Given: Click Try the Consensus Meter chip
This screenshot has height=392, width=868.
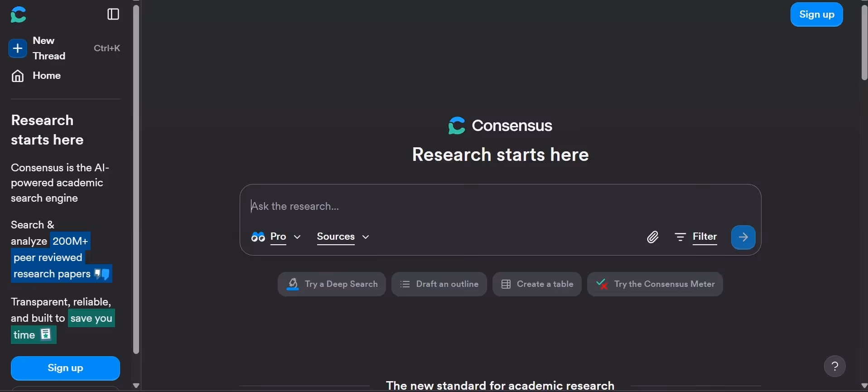Looking at the screenshot, I should pos(655,284).
